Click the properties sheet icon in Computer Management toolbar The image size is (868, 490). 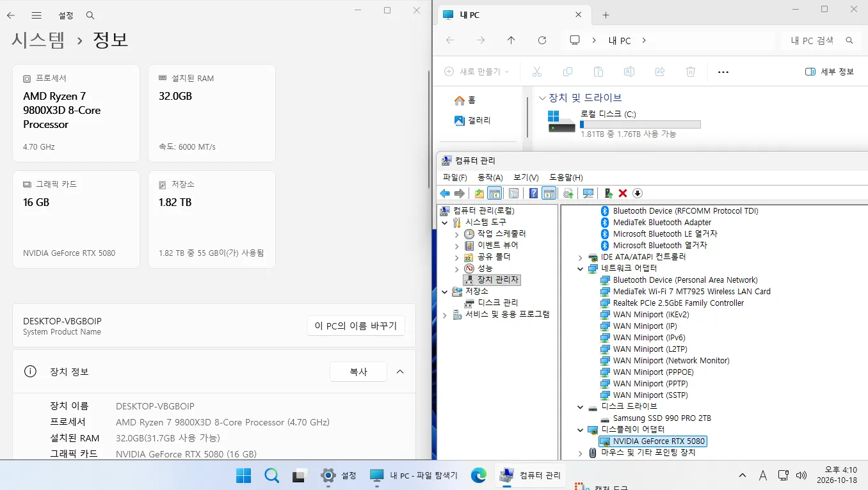click(513, 193)
